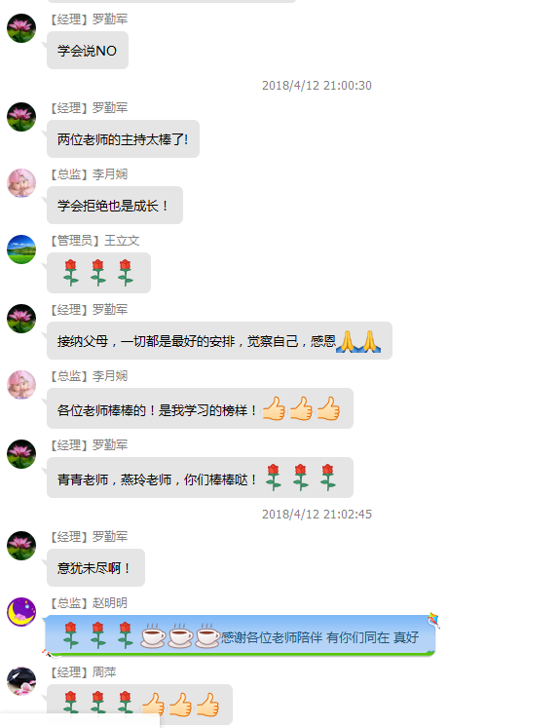Click sender name 【总监】李月娴 above 学会拒绝

point(89,174)
